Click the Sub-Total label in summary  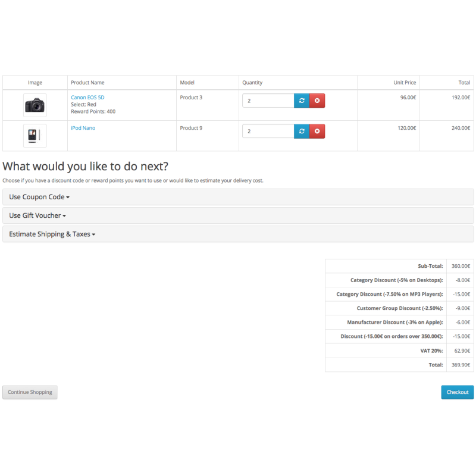430,266
